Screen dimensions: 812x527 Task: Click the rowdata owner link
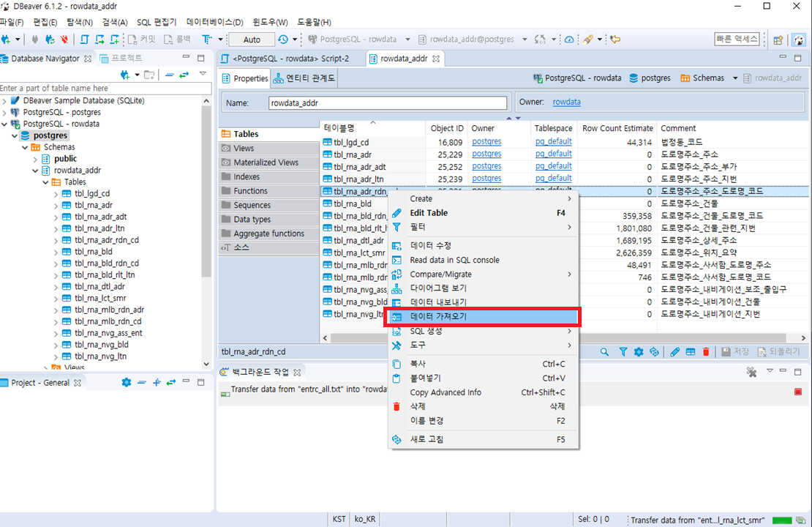pos(566,102)
